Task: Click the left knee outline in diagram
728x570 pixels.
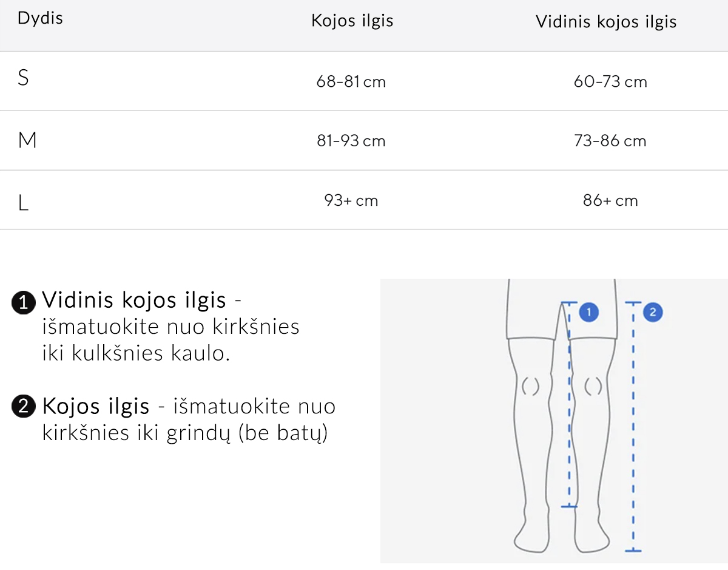Action: pyautogui.click(x=530, y=386)
